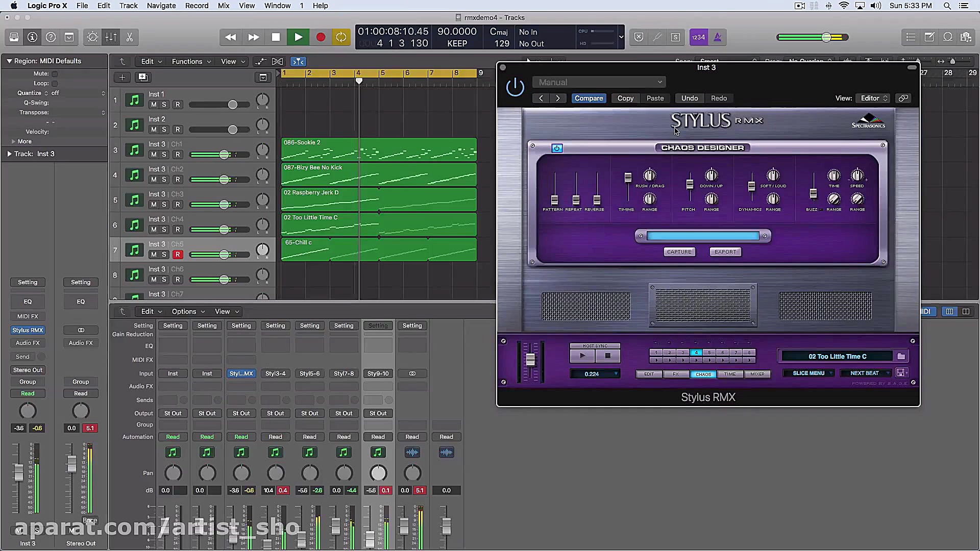Toggle the Mute checkbox in Region inspector
The width and height of the screenshot is (980, 551).
tap(55, 74)
